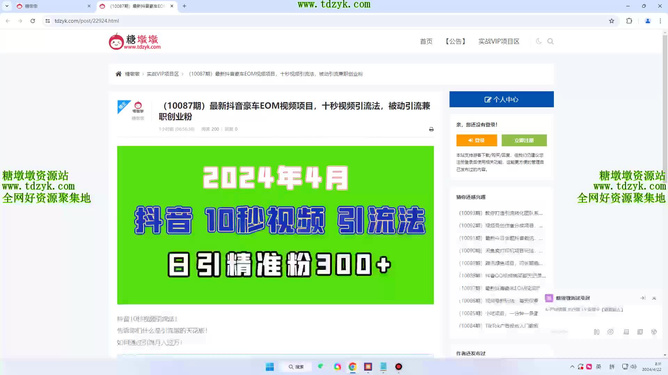This screenshot has width=668, height=375.
Task: Click the orange login button
Action: (x=476, y=140)
